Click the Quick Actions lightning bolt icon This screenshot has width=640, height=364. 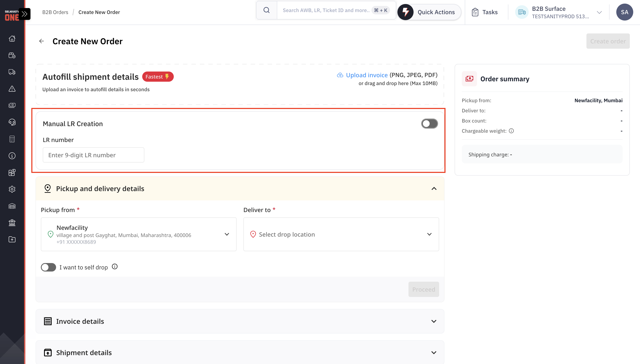(406, 12)
